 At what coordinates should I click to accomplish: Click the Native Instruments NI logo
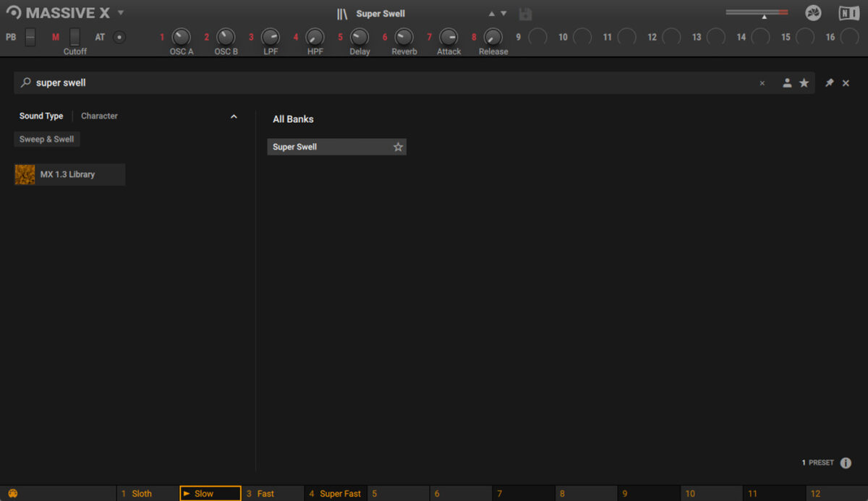tap(848, 13)
